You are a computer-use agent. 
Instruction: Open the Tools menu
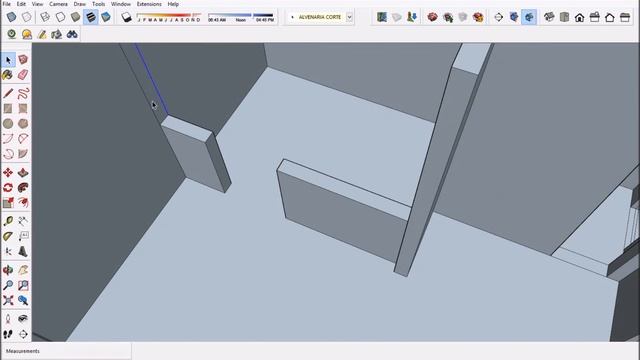(x=98, y=4)
